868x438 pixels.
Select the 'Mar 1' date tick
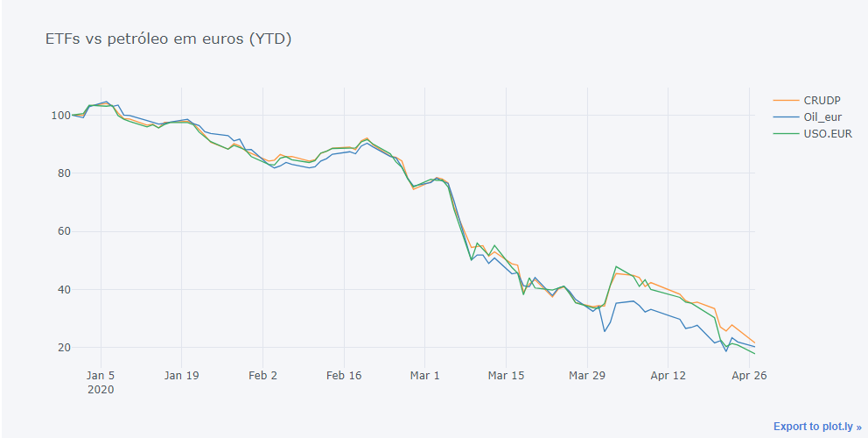[425, 375]
